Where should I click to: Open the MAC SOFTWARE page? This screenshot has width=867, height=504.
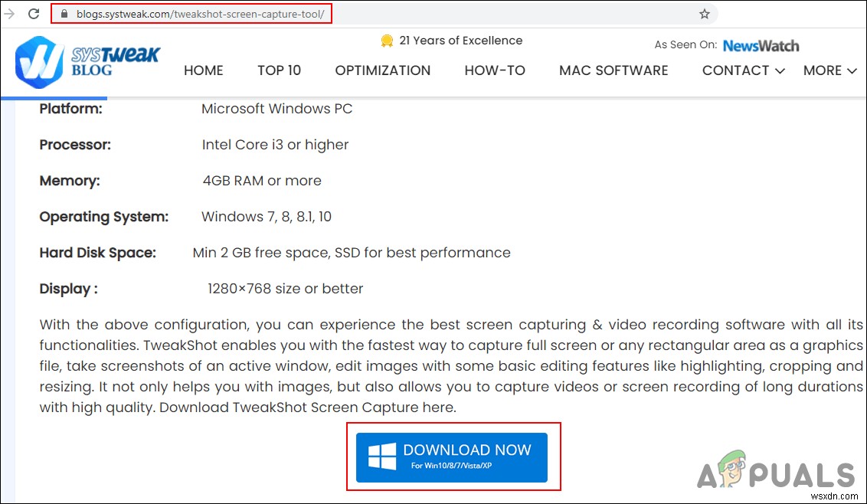[613, 70]
